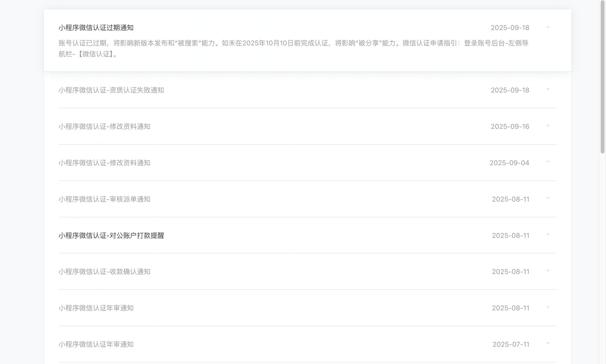Expand the 资质认证失败通知 arrow
Screen dimensions: 606x364
548,90
